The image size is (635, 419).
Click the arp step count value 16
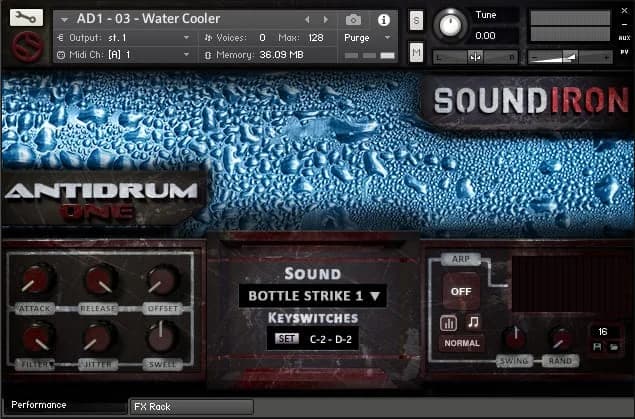click(603, 332)
